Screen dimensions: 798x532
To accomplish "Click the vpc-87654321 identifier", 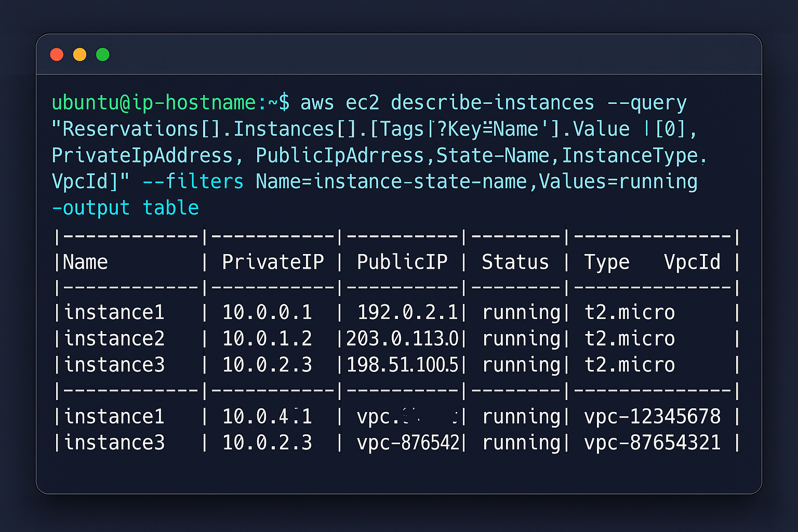I will [653, 442].
